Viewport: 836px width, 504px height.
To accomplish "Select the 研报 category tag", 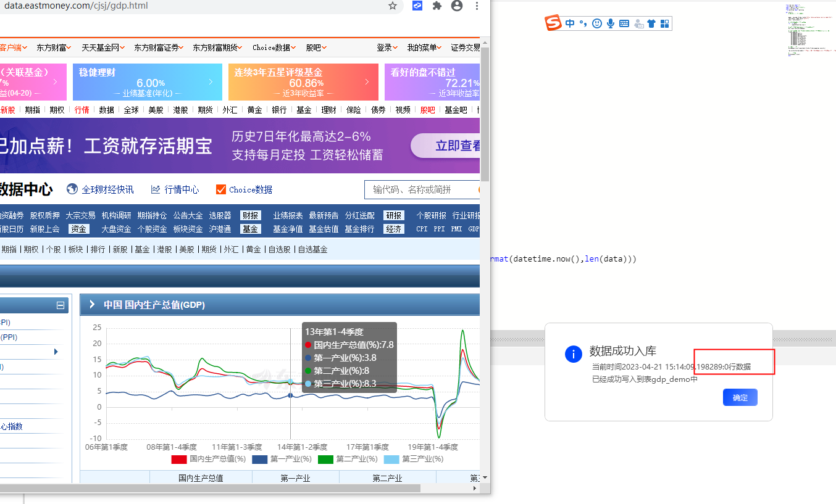I will tap(394, 215).
